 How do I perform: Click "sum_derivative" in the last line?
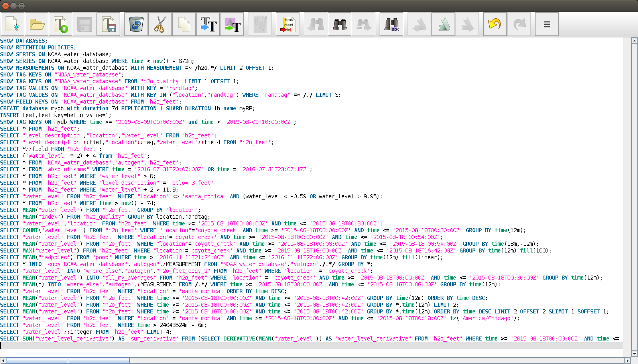coord(153,339)
